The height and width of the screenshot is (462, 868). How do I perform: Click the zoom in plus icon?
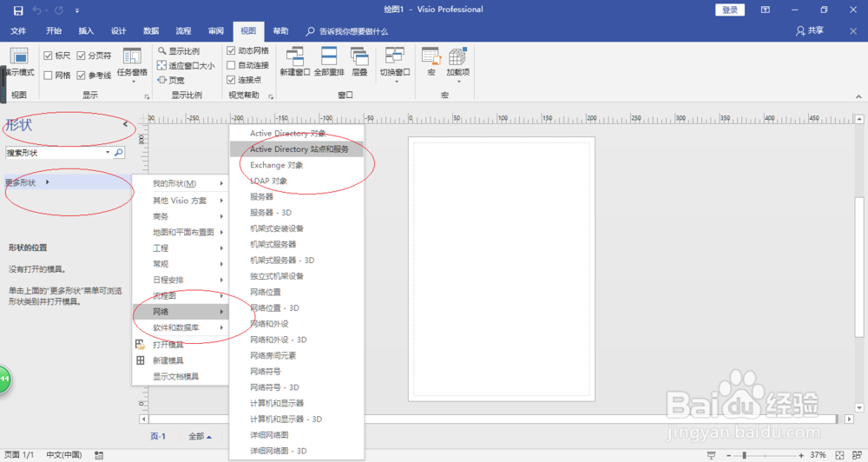click(801, 455)
